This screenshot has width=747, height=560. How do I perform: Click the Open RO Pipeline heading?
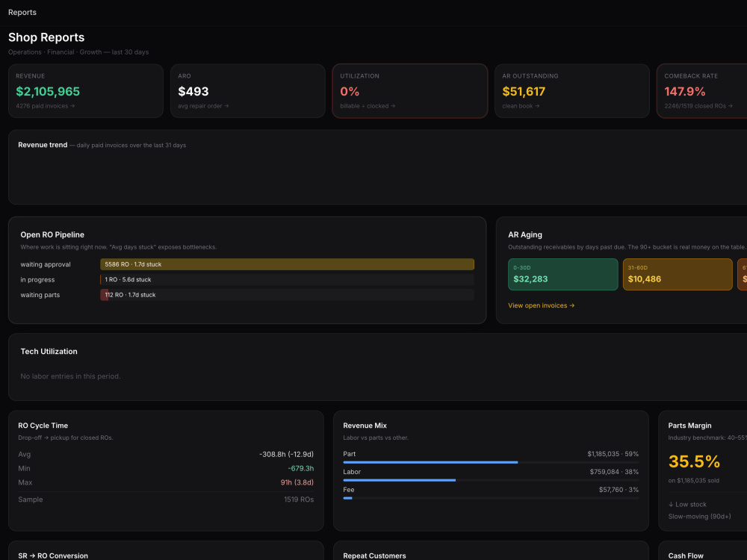52,234
